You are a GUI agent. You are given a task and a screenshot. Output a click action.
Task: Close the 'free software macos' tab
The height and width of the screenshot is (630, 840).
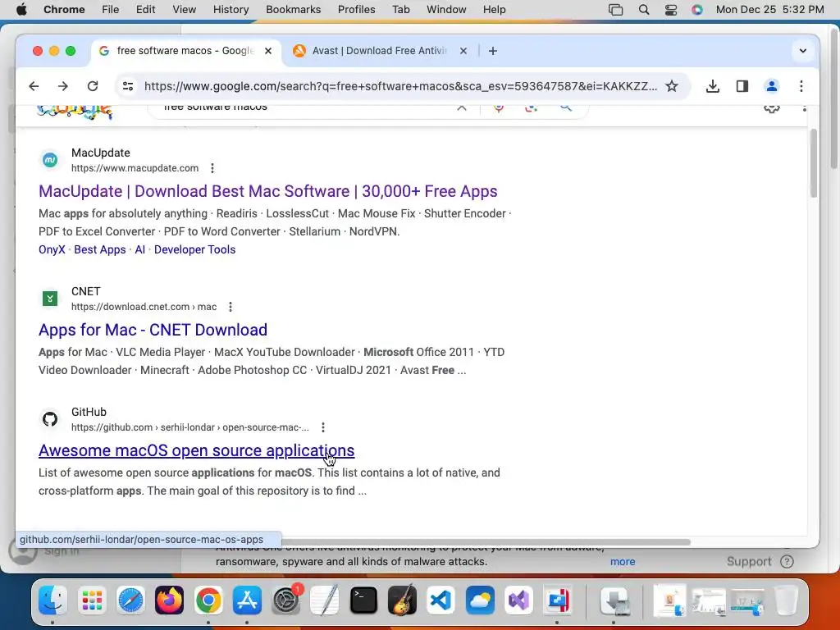pos(268,51)
